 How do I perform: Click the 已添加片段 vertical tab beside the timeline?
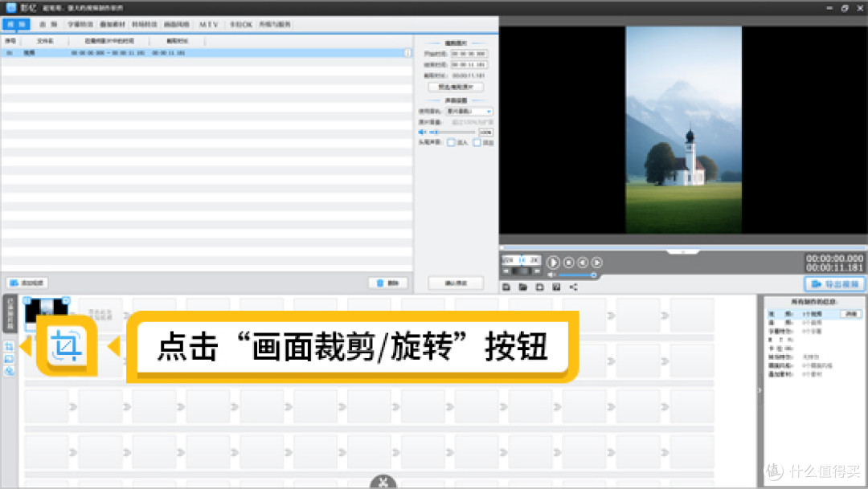[x=10, y=314]
